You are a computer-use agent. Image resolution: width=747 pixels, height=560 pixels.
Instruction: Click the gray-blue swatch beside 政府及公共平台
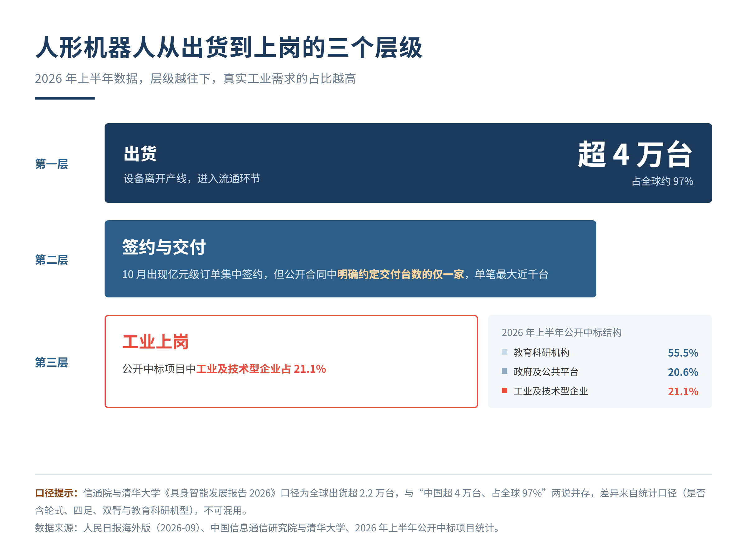tap(505, 371)
